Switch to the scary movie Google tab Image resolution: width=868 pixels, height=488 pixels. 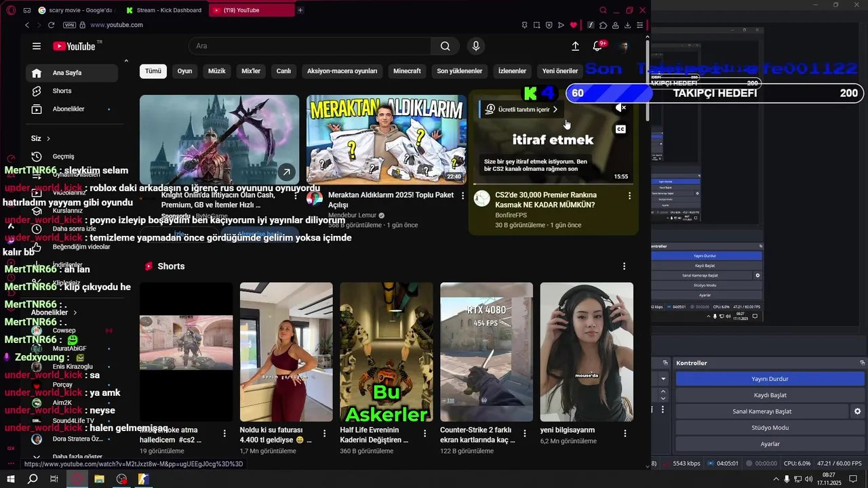(x=77, y=10)
